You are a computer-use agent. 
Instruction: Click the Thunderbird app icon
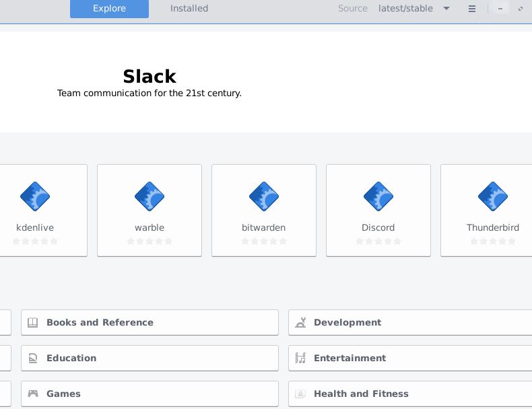click(x=493, y=197)
